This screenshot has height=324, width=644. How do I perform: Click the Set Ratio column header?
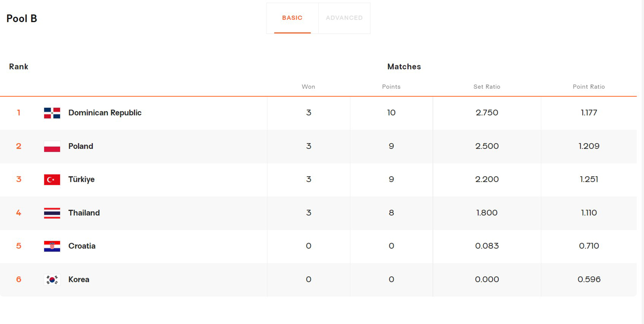[487, 87]
